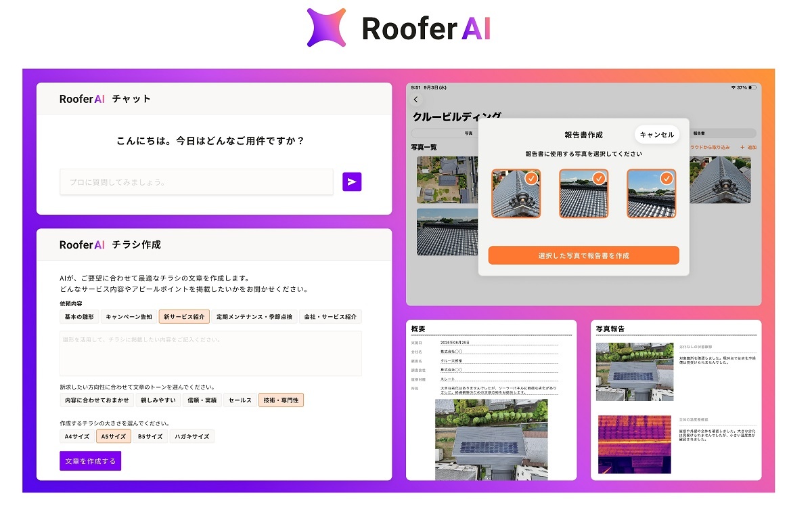Screen dimensions: 812x508
Task: Click the thermal infrared roof image
Action: [634, 444]
